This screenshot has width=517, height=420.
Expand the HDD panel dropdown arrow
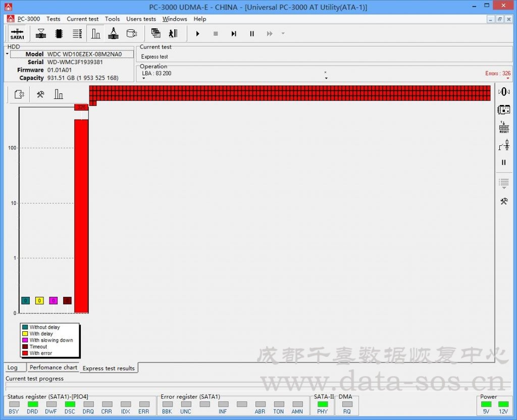coord(7,53)
